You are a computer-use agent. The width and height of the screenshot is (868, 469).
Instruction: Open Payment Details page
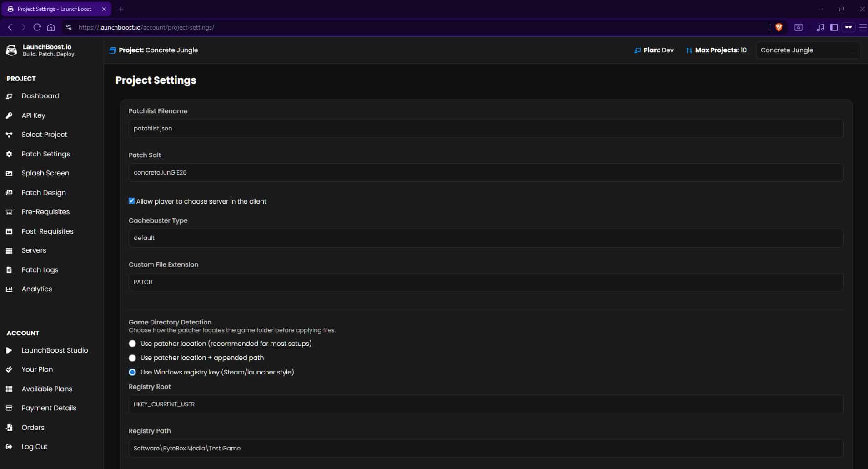[49, 408]
